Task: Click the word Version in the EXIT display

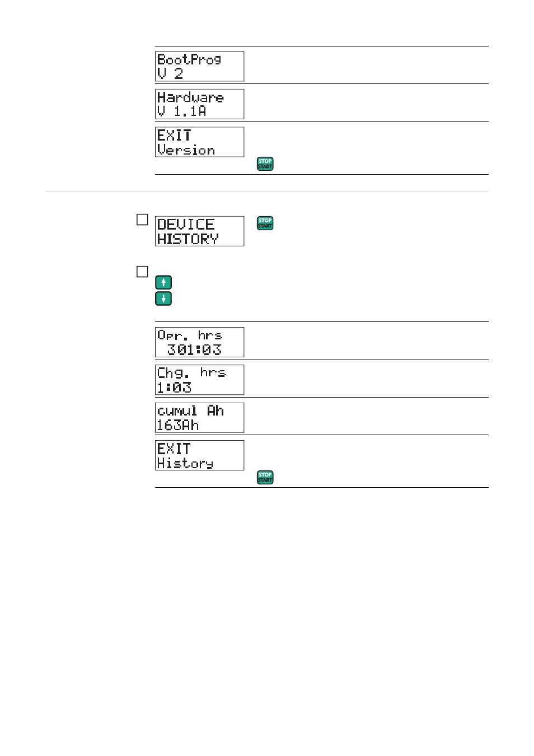Action: [x=186, y=150]
